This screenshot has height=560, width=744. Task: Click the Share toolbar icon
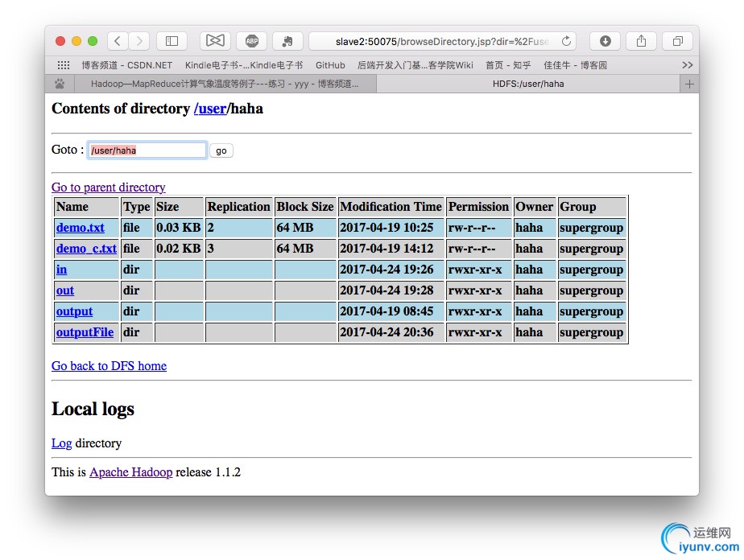(x=641, y=41)
